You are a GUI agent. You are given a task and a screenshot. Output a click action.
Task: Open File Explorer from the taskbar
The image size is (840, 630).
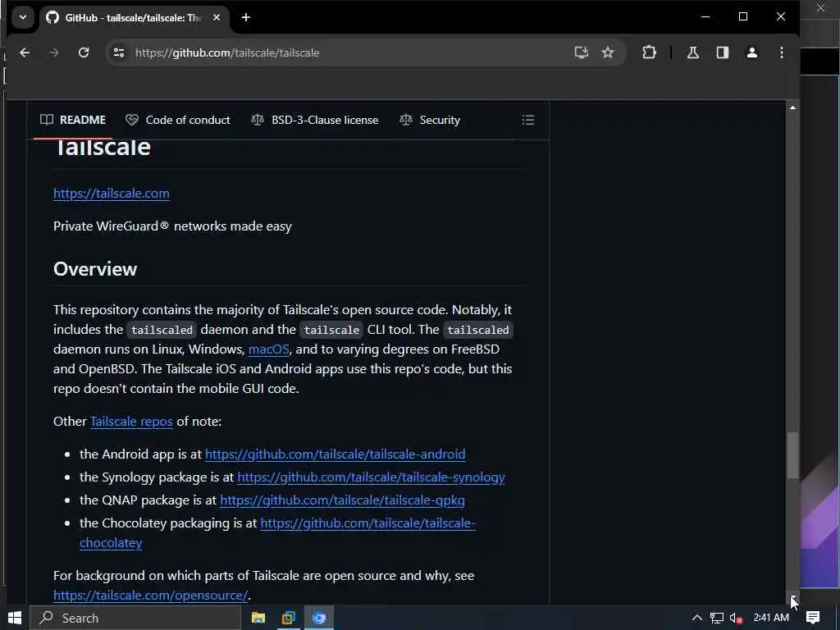[258, 618]
